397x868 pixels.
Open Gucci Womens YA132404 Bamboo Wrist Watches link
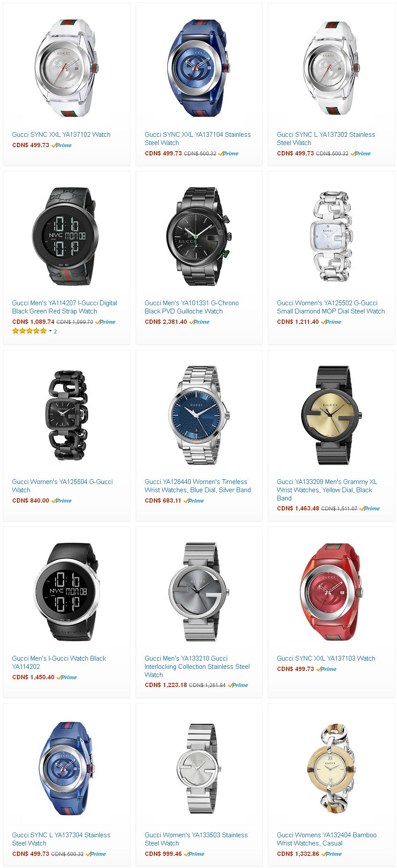coord(327,839)
